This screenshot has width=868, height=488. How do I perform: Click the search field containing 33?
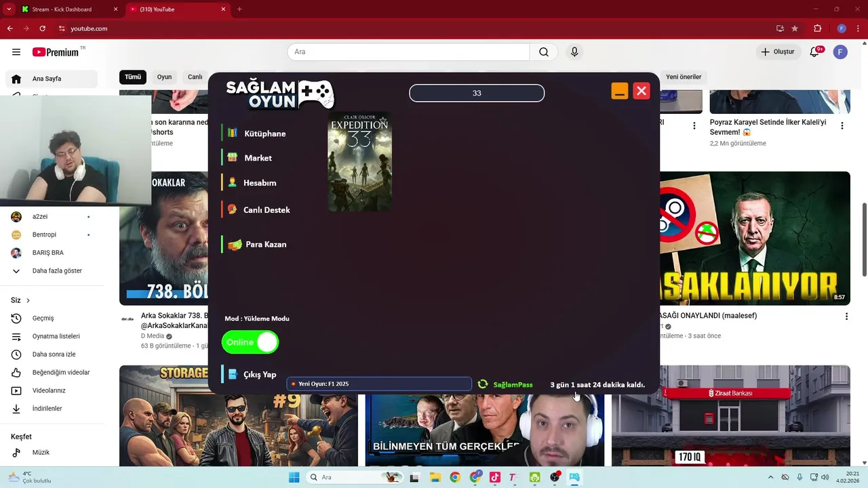[x=477, y=93]
